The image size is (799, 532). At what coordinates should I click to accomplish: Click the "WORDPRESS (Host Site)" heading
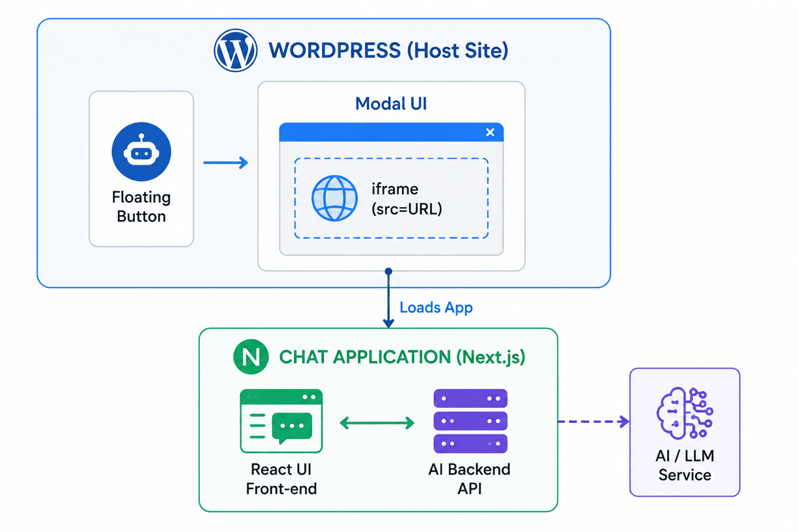point(388,51)
